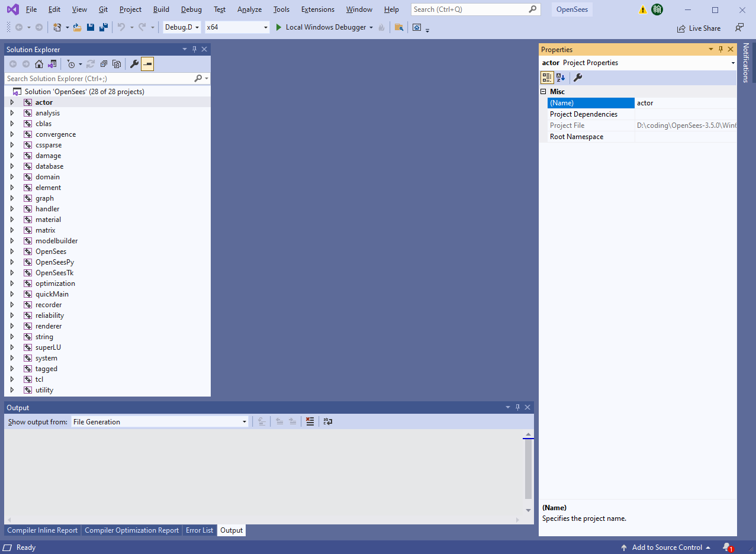Pin the Solution Explorer panel

pyautogui.click(x=194, y=50)
